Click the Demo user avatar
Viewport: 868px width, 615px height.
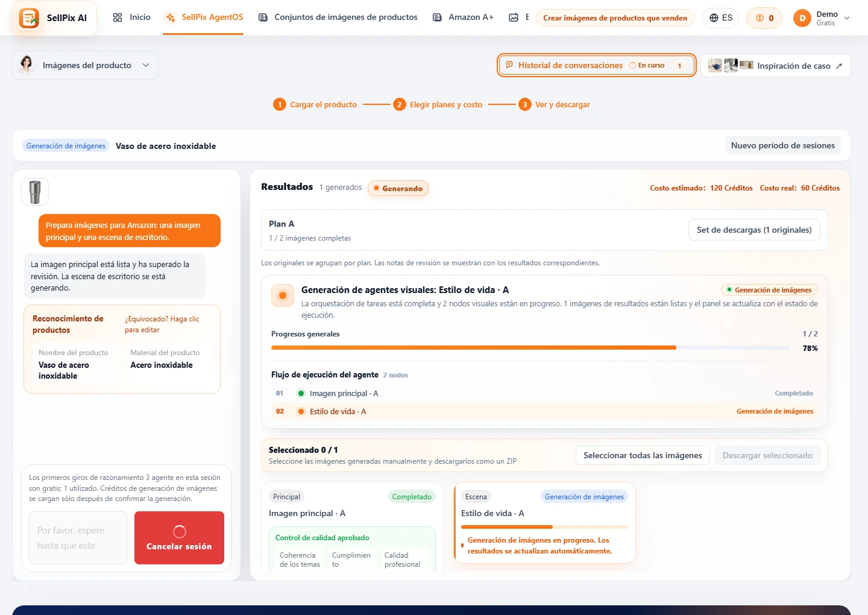pos(802,18)
